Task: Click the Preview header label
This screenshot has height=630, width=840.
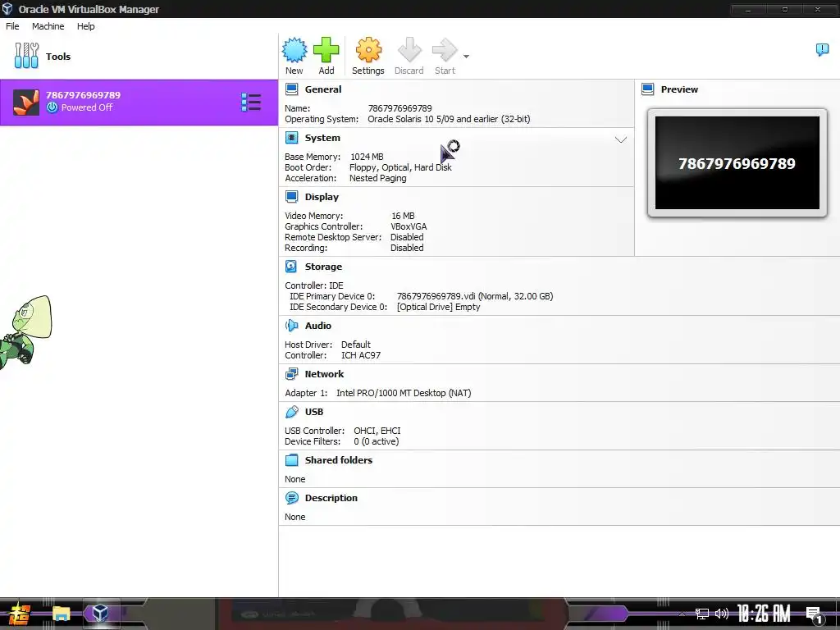Action: coord(679,89)
